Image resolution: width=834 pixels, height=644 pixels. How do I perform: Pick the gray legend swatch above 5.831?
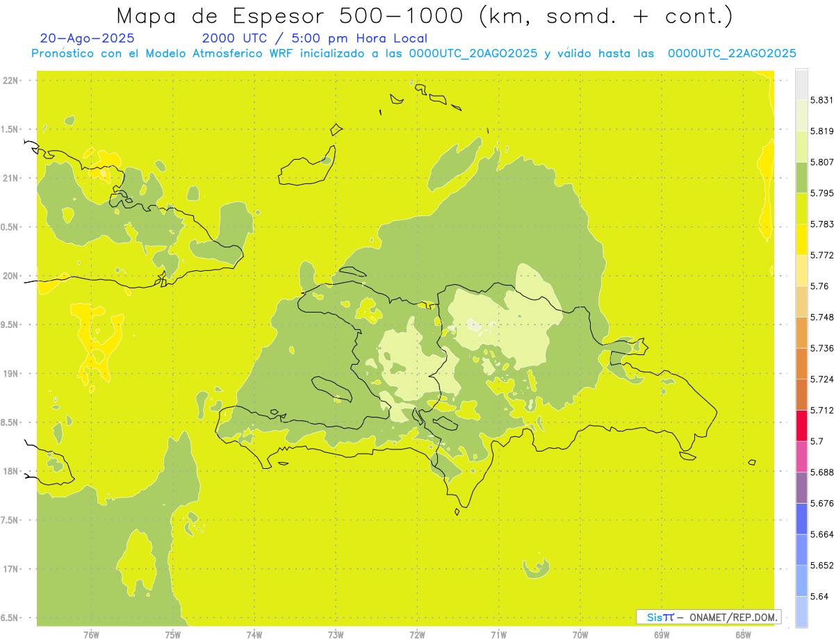[801, 85]
